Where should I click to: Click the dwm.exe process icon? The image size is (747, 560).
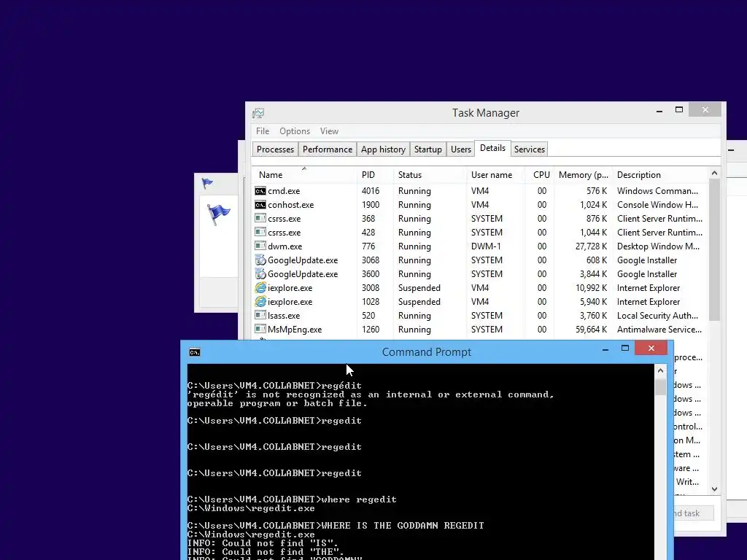click(x=260, y=246)
